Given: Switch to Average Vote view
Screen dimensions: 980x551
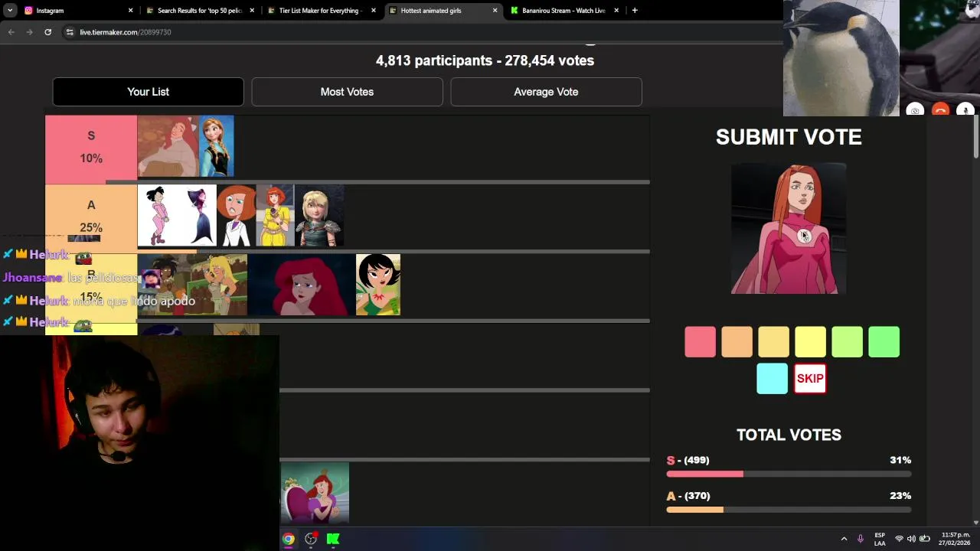Looking at the screenshot, I should point(546,92).
